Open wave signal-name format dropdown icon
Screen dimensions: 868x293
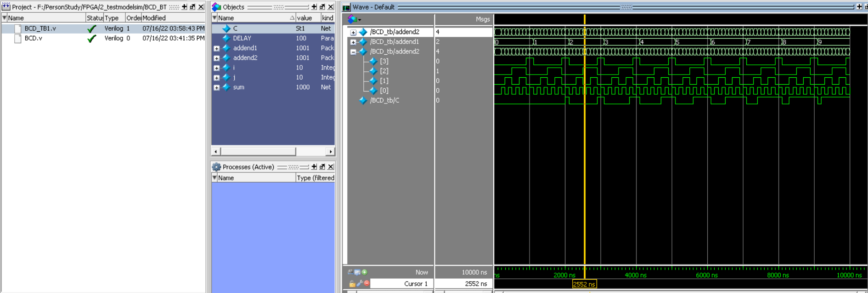(354, 19)
